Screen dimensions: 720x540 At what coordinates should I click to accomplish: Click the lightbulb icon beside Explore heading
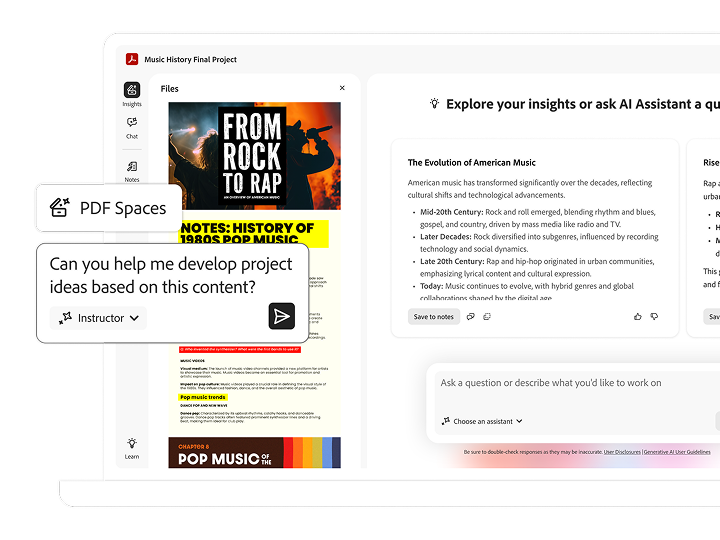[x=434, y=104]
